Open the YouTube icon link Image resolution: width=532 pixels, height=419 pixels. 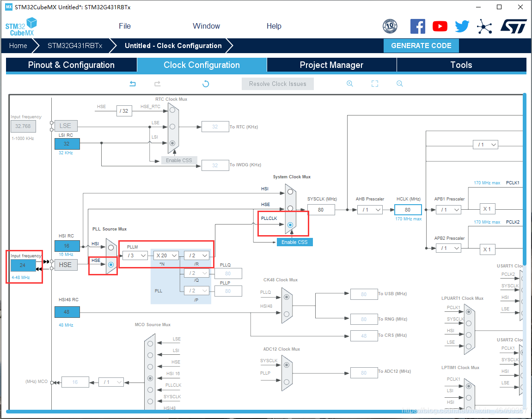coord(440,26)
